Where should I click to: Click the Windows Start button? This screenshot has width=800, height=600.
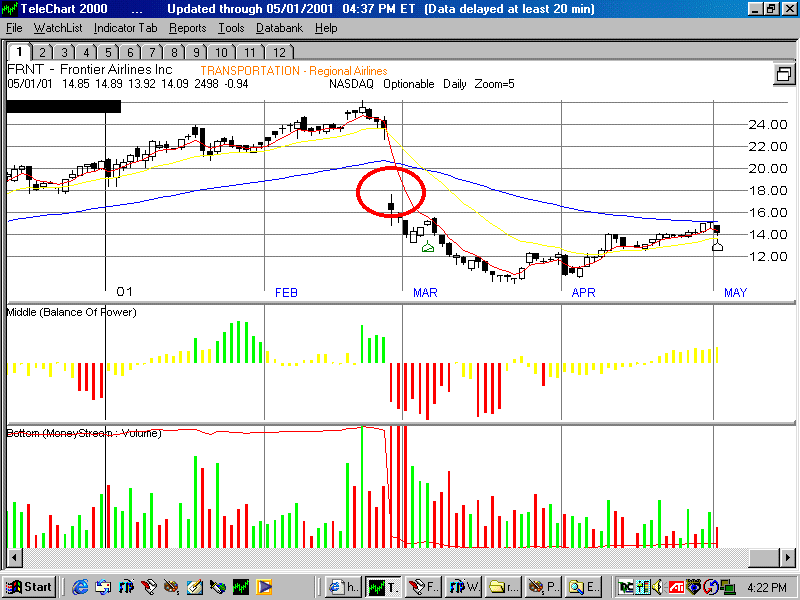30,587
